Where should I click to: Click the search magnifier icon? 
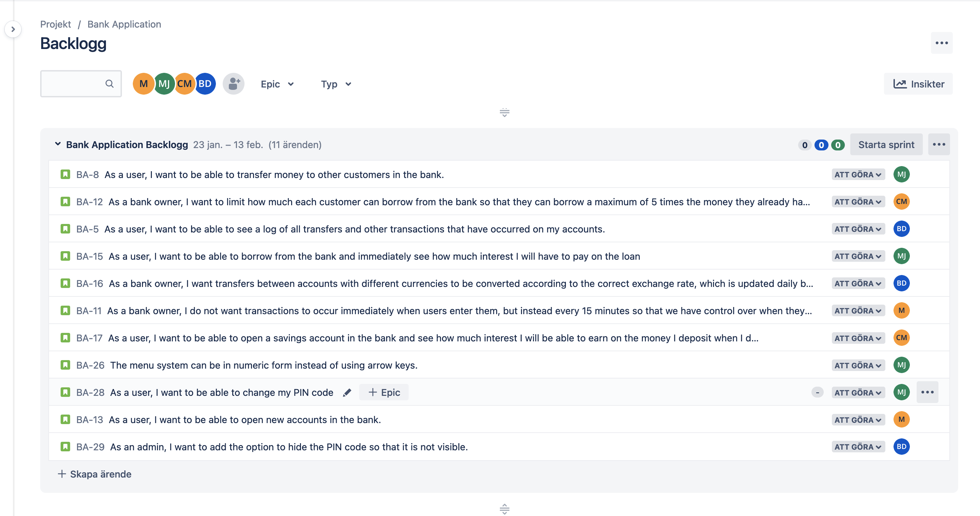110,84
